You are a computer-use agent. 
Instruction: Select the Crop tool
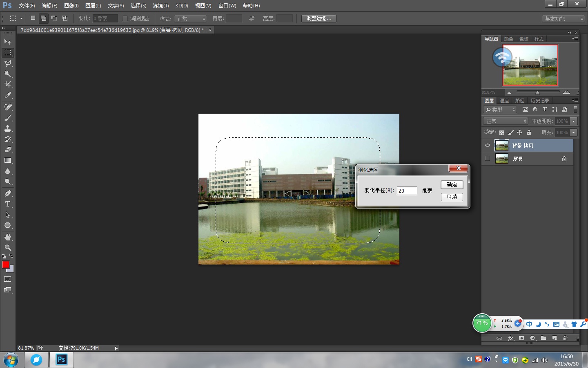click(x=8, y=85)
